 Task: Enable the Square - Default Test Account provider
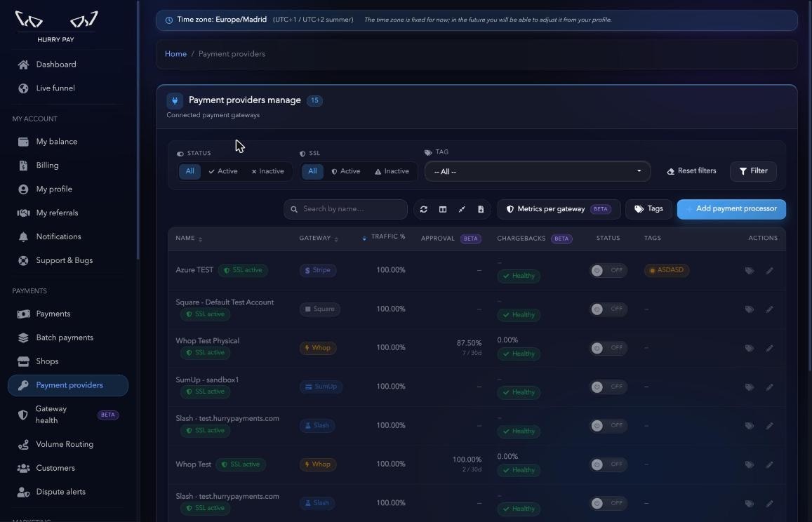[608, 309]
